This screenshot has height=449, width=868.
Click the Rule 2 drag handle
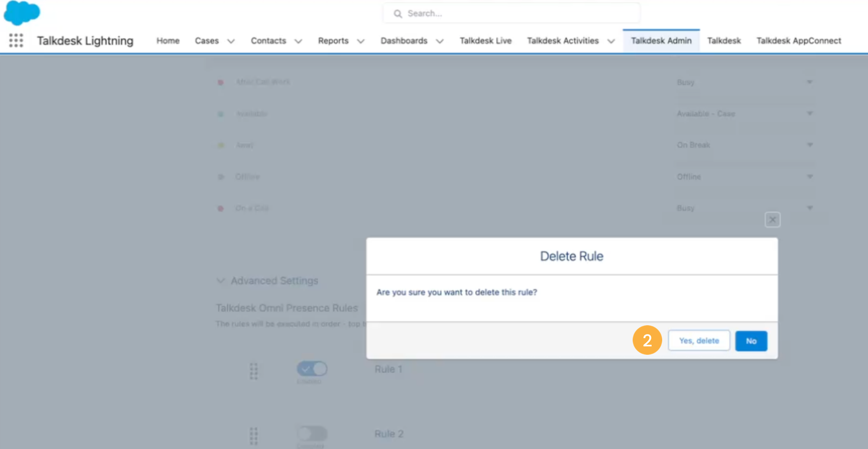tap(254, 436)
